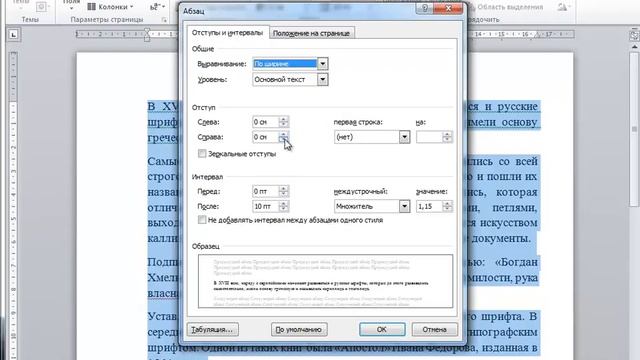
Task: Click the После spacing input field
Action: [266, 207]
